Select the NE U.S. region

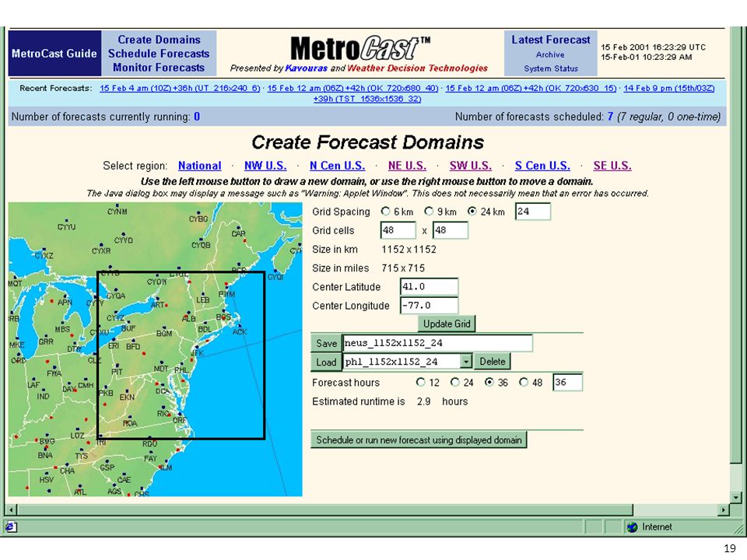pos(407,166)
